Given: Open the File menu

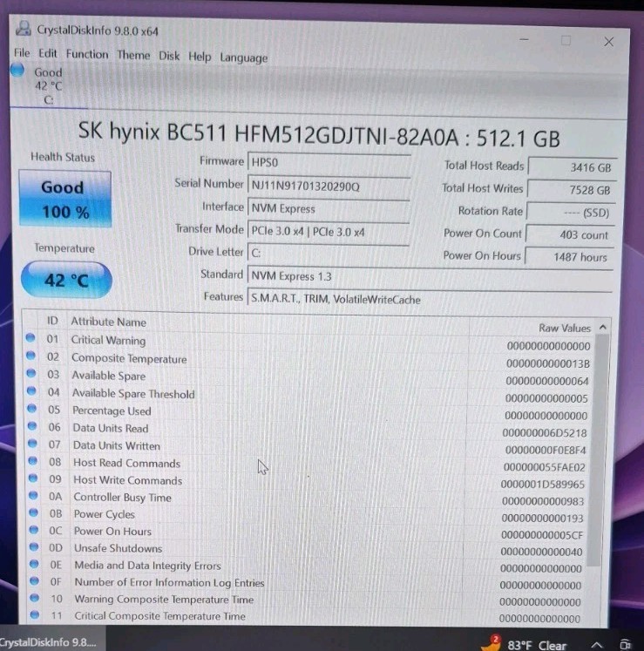Looking at the screenshot, I should 22,53.
